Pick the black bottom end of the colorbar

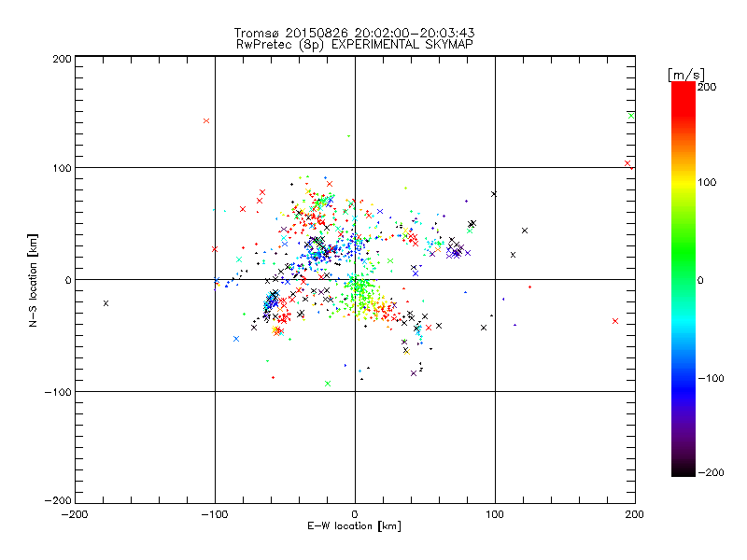[684, 472]
